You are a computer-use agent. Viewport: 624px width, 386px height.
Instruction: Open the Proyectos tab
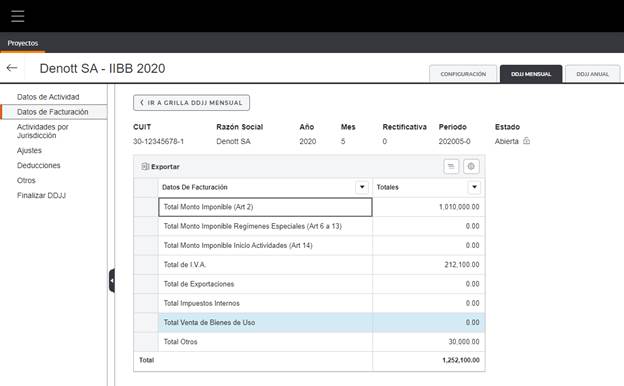pos(23,43)
